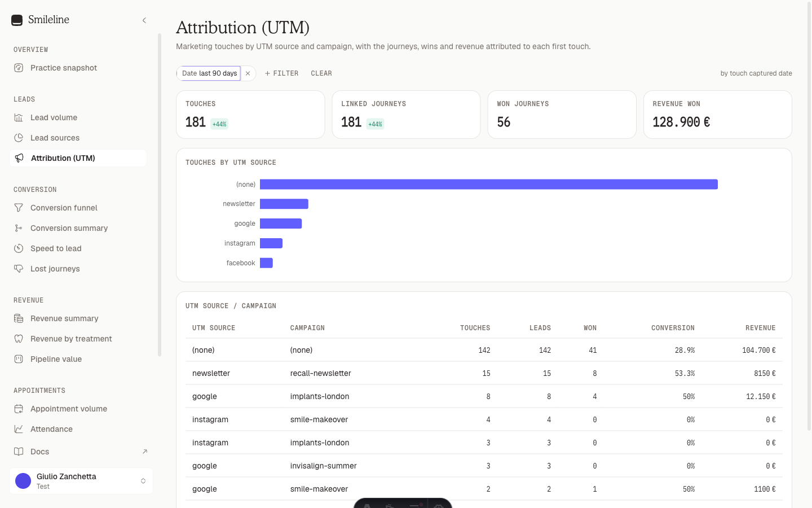Click the newsletter bar in chart
This screenshot has width=812, height=508.
pyautogui.click(x=284, y=204)
